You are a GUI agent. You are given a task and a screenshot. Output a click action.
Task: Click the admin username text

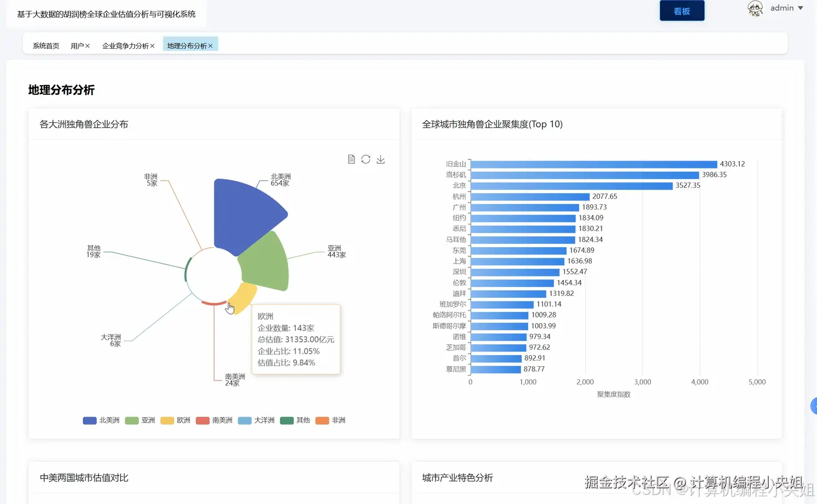(x=782, y=8)
